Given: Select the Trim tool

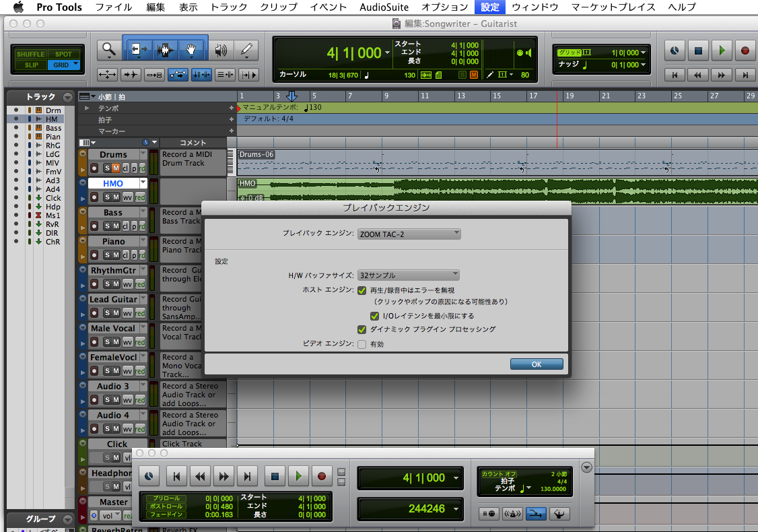Looking at the screenshot, I should pos(139,50).
